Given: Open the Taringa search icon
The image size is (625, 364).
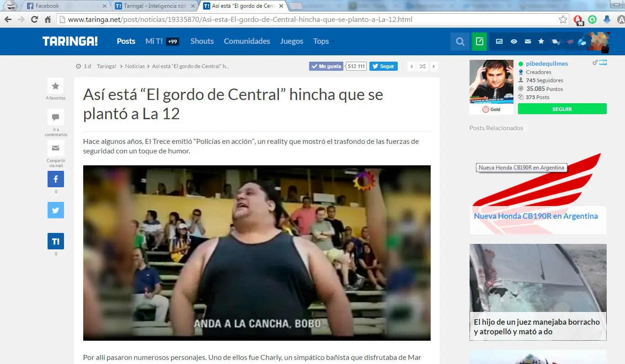Looking at the screenshot, I should tap(459, 42).
